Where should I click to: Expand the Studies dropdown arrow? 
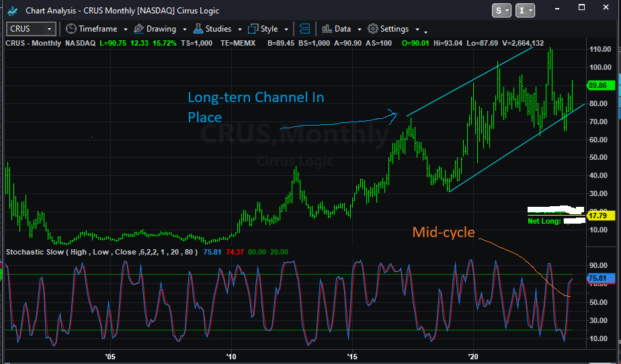pyautogui.click(x=240, y=30)
